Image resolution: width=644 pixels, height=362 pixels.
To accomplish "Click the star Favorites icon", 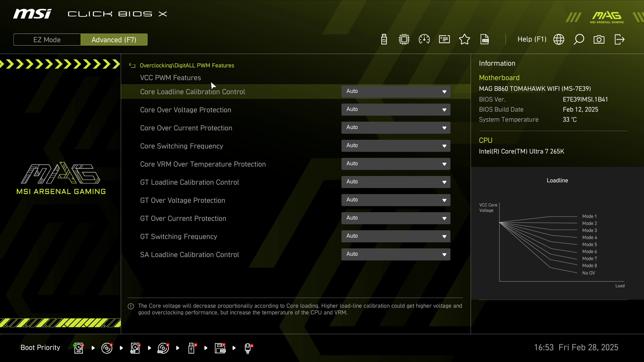I will click(465, 40).
